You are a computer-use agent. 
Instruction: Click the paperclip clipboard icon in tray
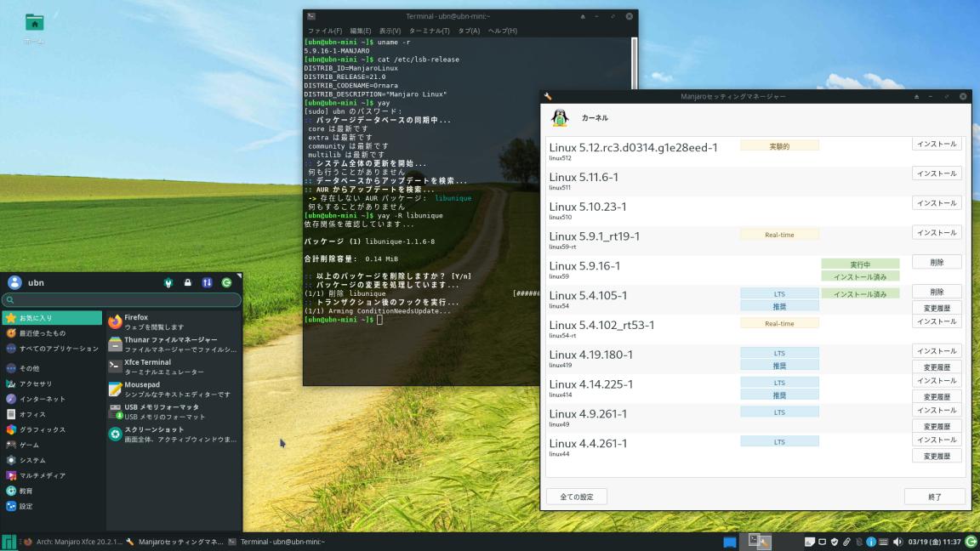pos(846,542)
